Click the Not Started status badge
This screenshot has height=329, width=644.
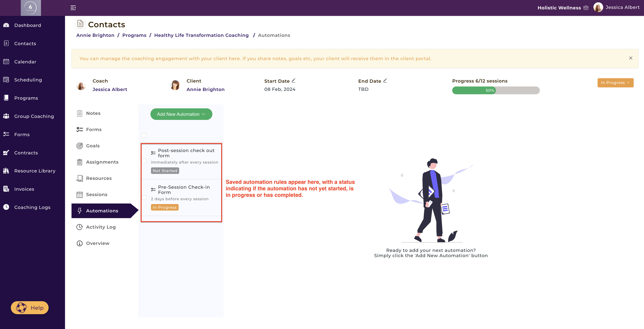(165, 171)
